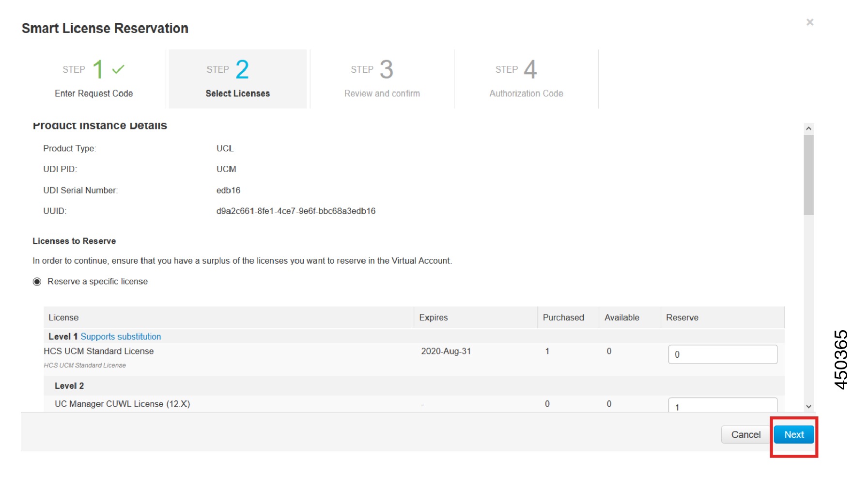
Task: Open the "Supports substitution" link
Action: point(121,336)
